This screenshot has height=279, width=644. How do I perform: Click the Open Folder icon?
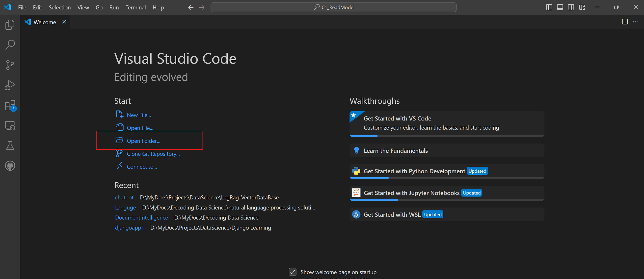point(119,140)
